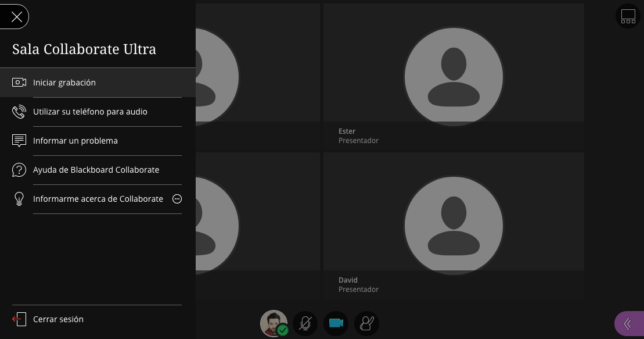644x339 pixels.
Task: Click the name David
Action: click(x=348, y=280)
